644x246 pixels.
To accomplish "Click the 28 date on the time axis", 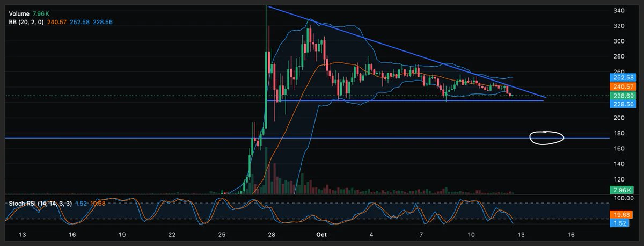I will (272, 235).
